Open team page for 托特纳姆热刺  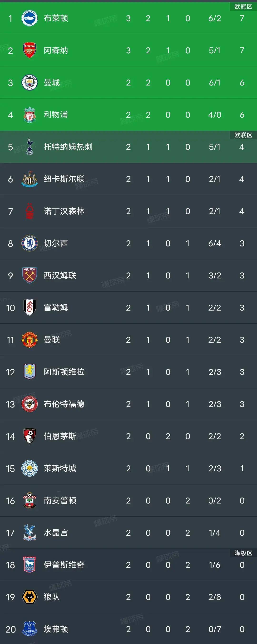click(x=68, y=147)
